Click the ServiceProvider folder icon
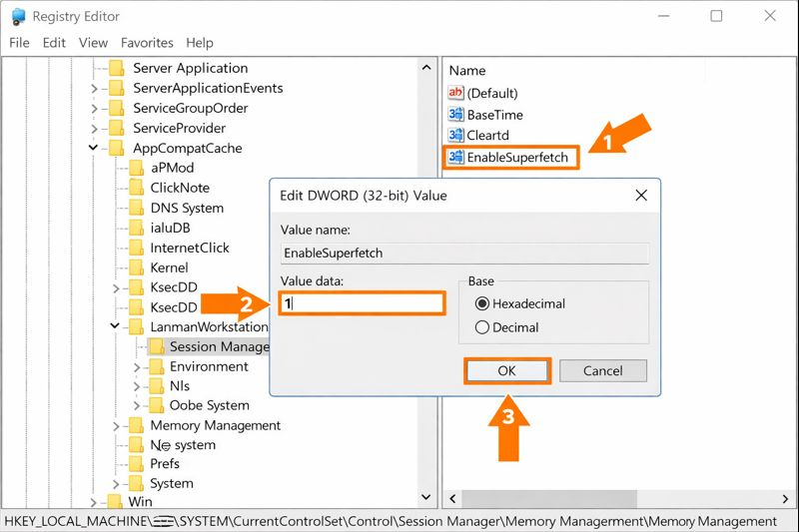 pos(117,128)
